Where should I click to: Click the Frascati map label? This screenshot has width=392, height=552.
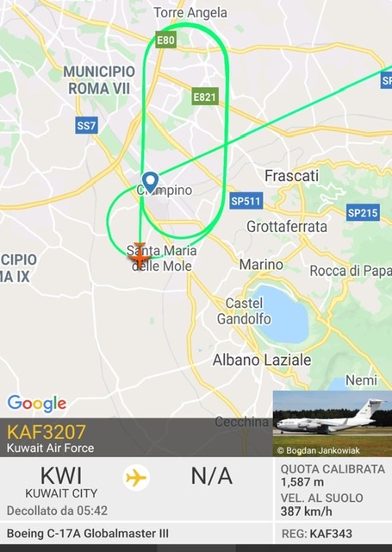[x=291, y=176]
